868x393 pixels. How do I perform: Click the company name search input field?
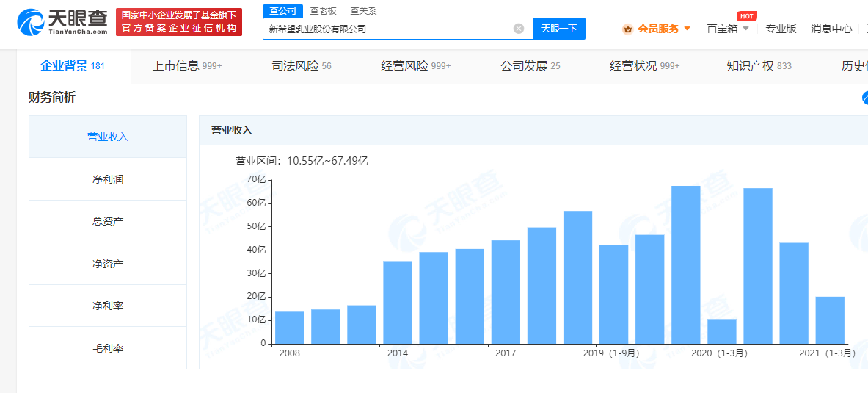point(389,29)
